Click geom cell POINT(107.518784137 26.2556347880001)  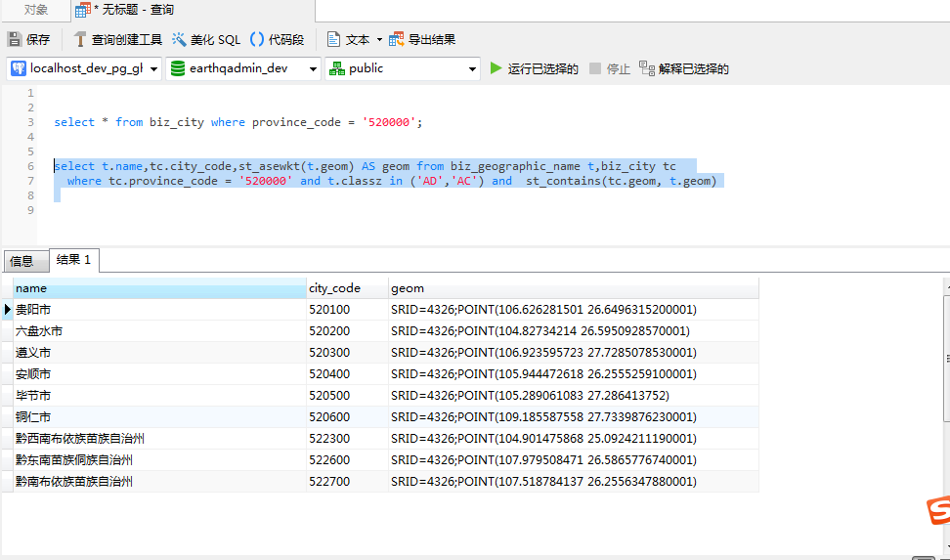point(573,482)
